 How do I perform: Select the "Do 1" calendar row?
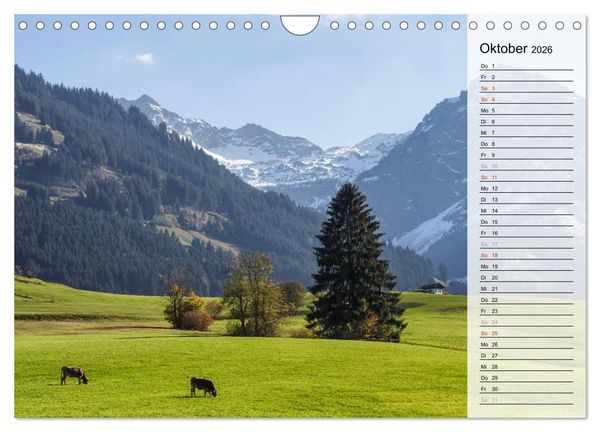point(526,66)
